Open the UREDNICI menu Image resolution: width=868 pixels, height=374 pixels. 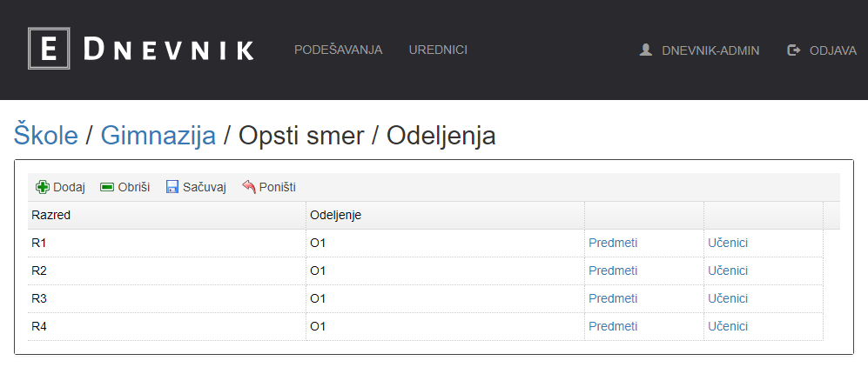pos(438,50)
